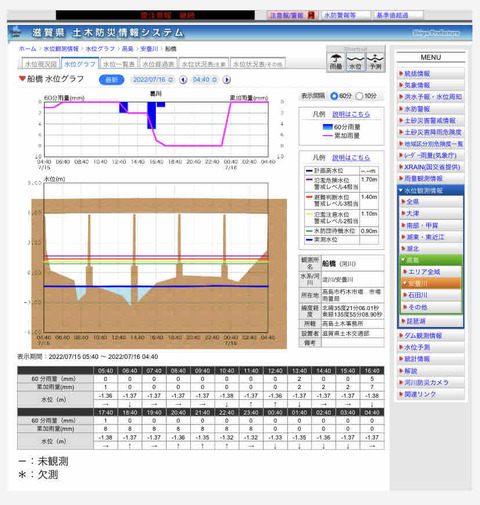Image resolution: width=480 pixels, height=505 pixels.
Task: Click the 60分雨量 blue legend swatch
Action: tap(328, 127)
